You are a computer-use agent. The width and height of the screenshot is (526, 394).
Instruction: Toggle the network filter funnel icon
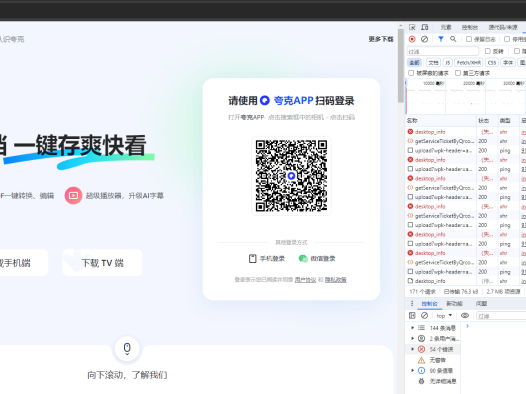[x=441, y=39]
